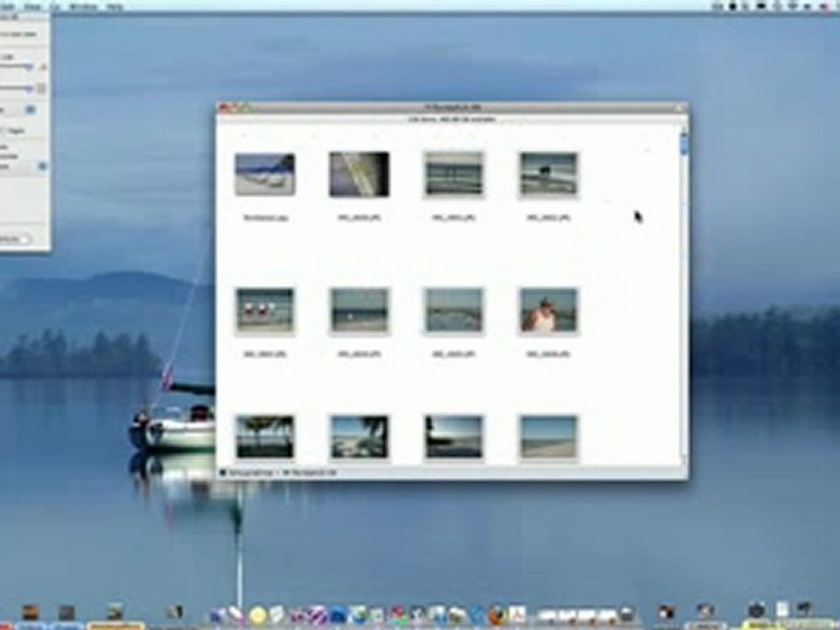Image resolution: width=840 pixels, height=630 pixels.
Task: Select the empty beach horizon photo in the third row
Action: (549, 437)
